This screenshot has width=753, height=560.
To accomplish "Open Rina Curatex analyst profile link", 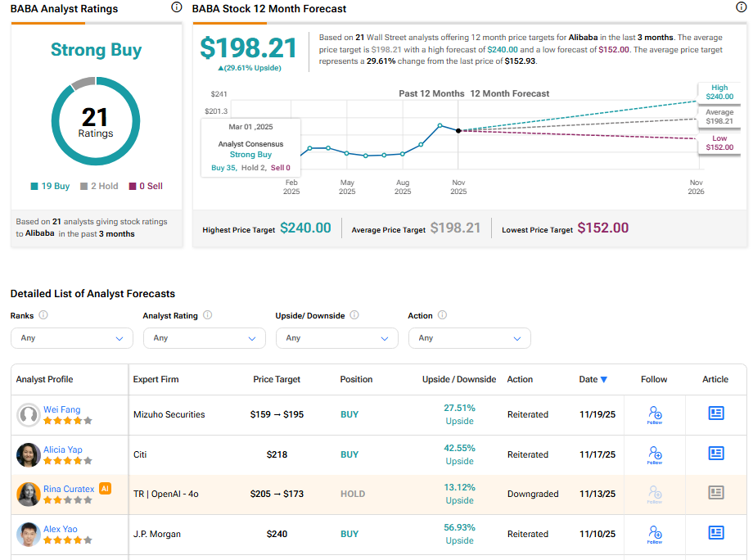I will [x=69, y=489].
